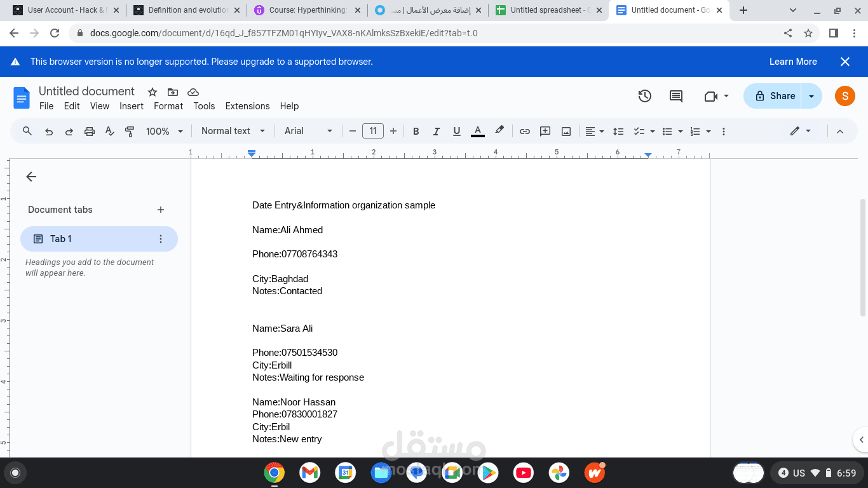Dismiss the unsupported browser banner
The image size is (868, 488).
coord(845,62)
